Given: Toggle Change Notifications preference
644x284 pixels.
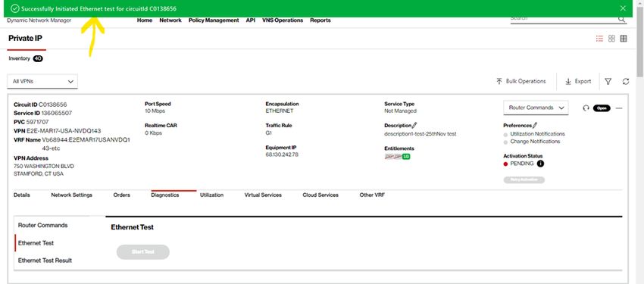Looking at the screenshot, I should [505, 142].
